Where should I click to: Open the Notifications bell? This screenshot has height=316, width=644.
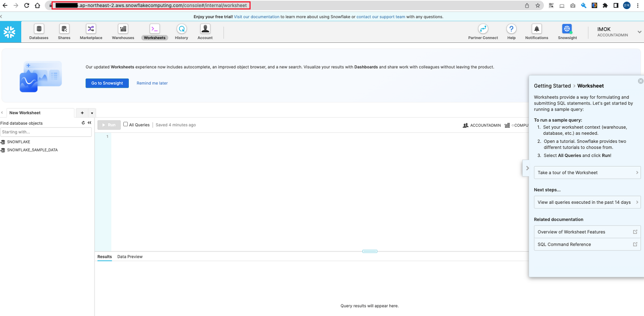tap(536, 32)
